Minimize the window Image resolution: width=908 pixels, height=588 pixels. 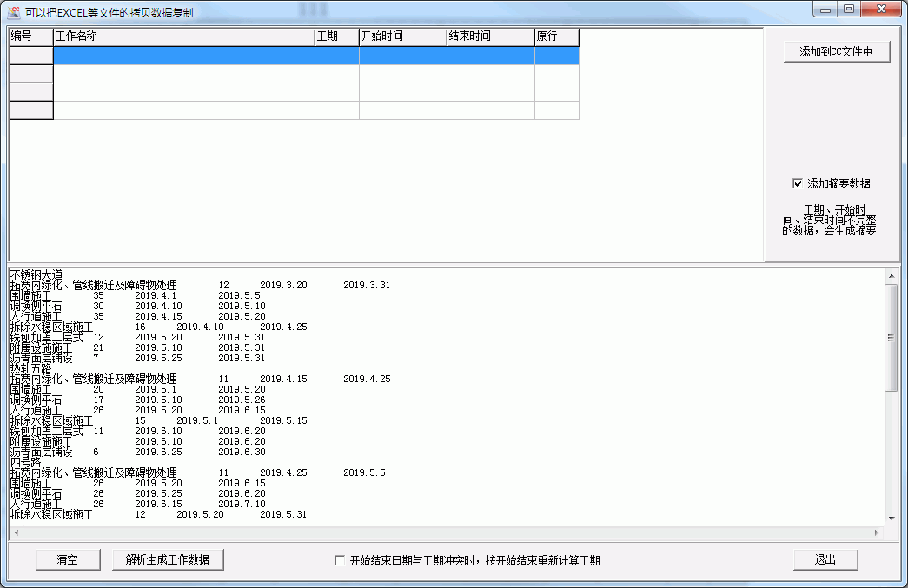[825, 10]
